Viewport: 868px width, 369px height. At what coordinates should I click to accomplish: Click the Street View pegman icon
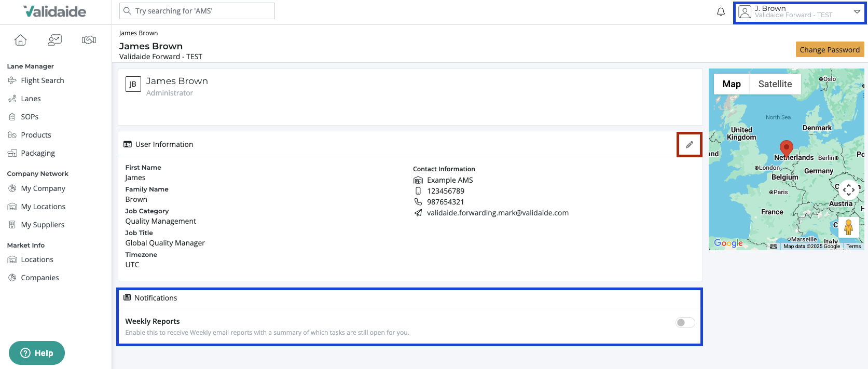click(848, 227)
